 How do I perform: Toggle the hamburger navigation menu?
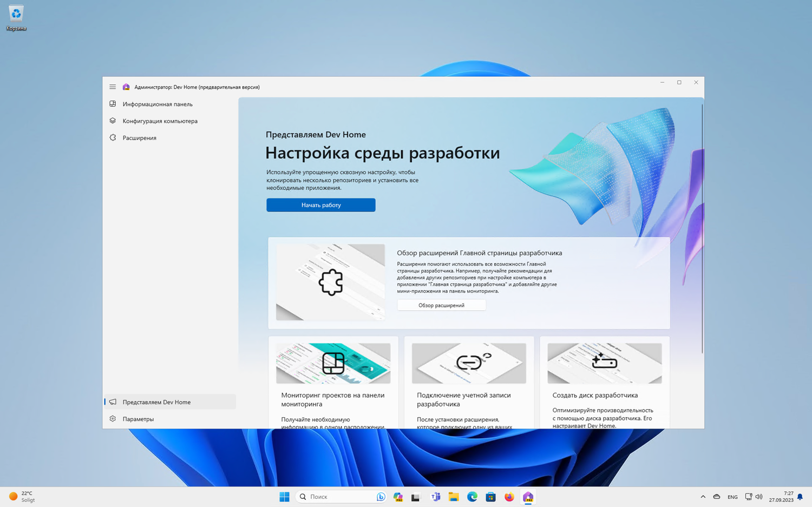coord(113,87)
